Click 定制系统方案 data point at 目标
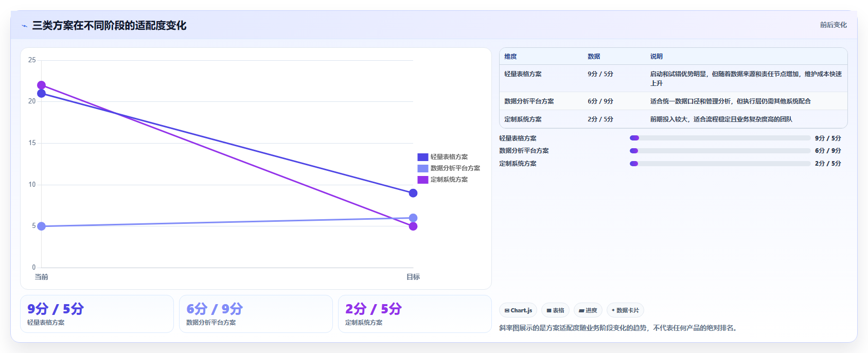The image size is (868, 353). tap(413, 226)
